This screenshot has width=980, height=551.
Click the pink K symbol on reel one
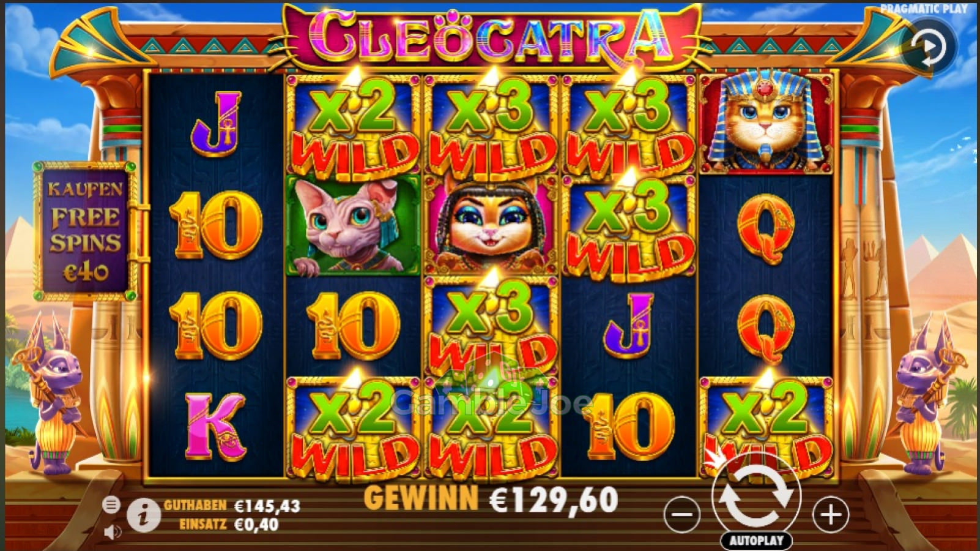215,427
